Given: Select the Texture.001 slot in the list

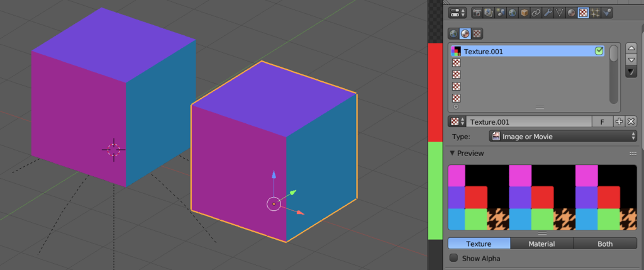Looking at the screenshot, I should click(528, 52).
